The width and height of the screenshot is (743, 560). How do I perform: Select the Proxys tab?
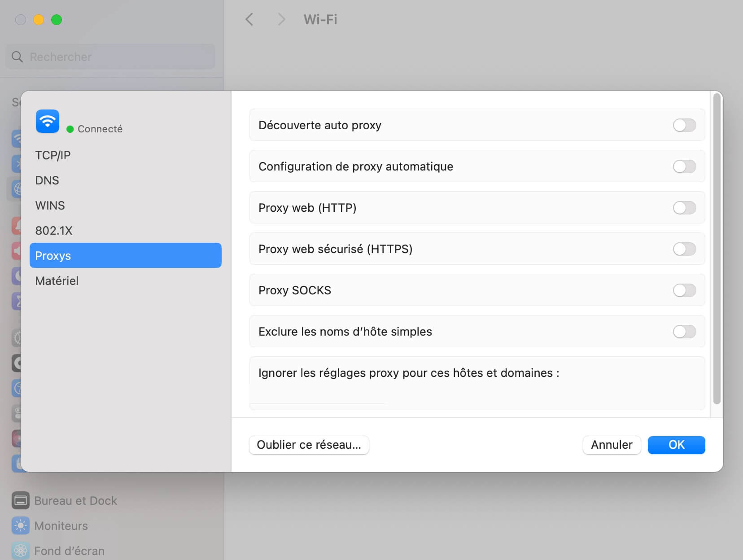(126, 255)
